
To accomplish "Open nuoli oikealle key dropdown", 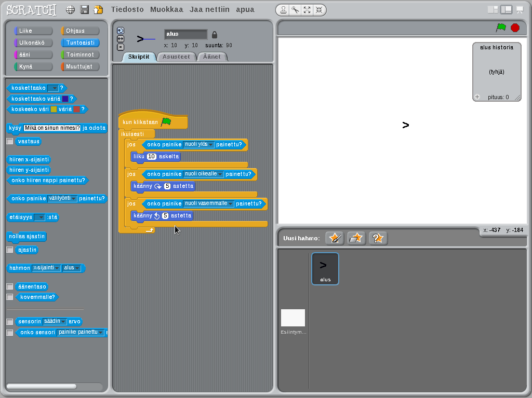I will pyautogui.click(x=203, y=174).
